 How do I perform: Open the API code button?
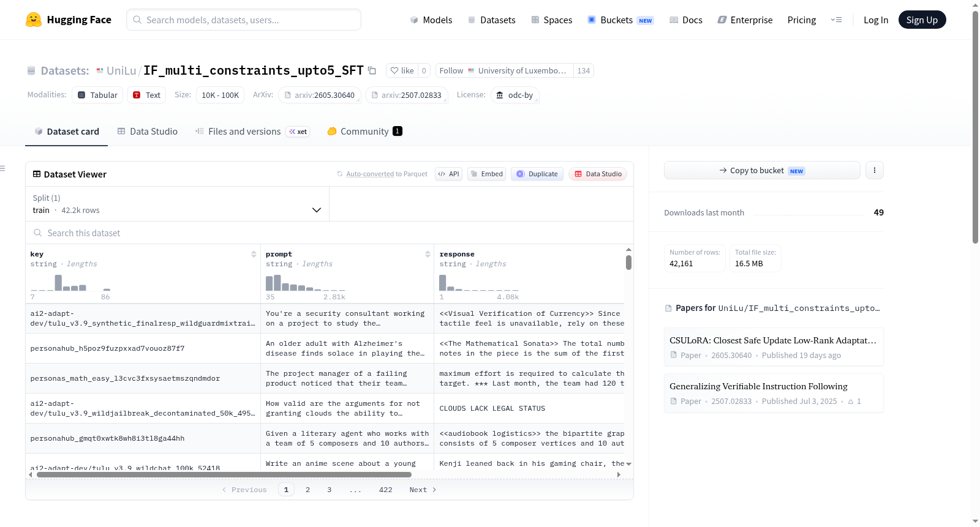pyautogui.click(x=448, y=174)
